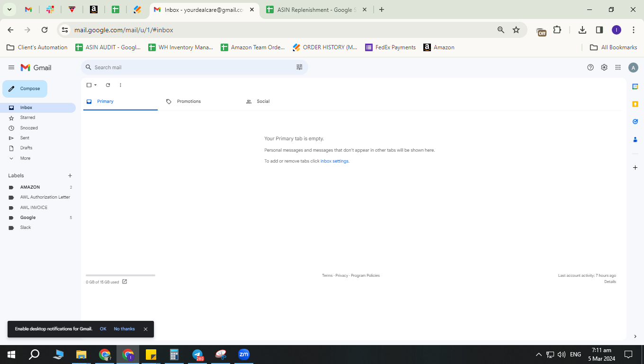The image size is (644, 364).
Task: Open a new browser tab
Action: pyautogui.click(x=382, y=9)
